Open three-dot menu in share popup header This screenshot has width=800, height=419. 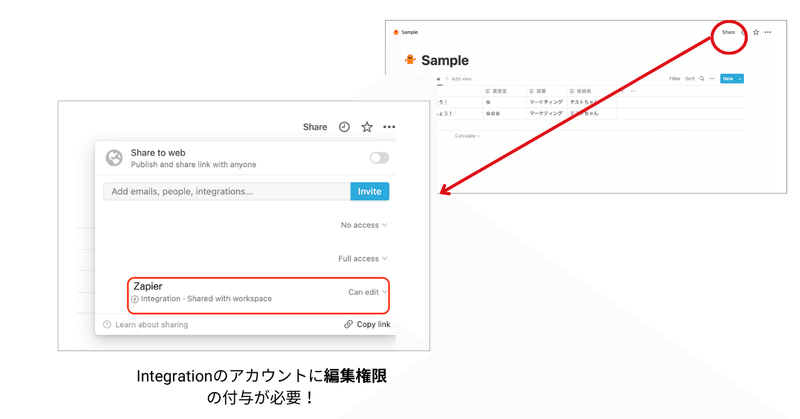tap(389, 127)
